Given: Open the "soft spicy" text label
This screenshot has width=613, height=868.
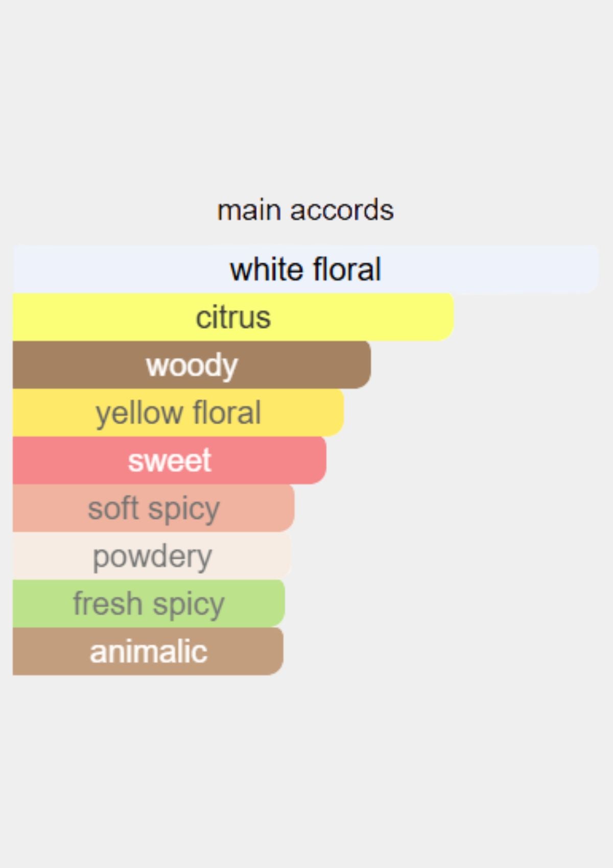Looking at the screenshot, I should [x=154, y=508].
